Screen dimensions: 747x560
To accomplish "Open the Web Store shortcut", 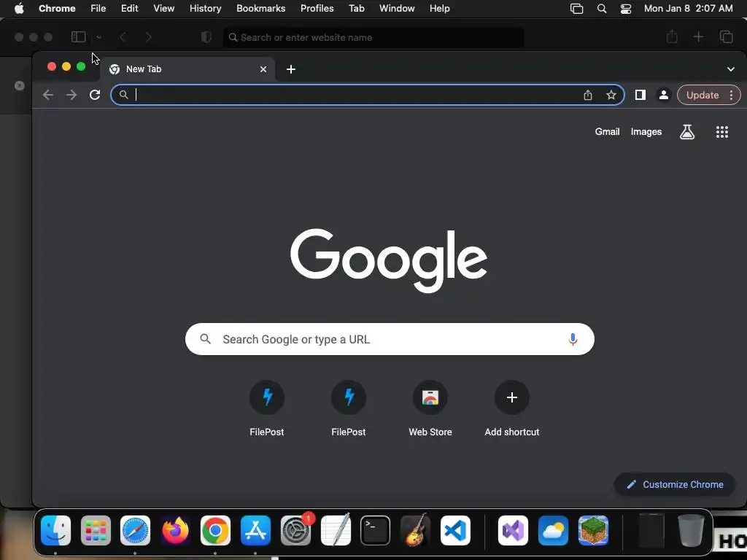I will tap(430, 397).
